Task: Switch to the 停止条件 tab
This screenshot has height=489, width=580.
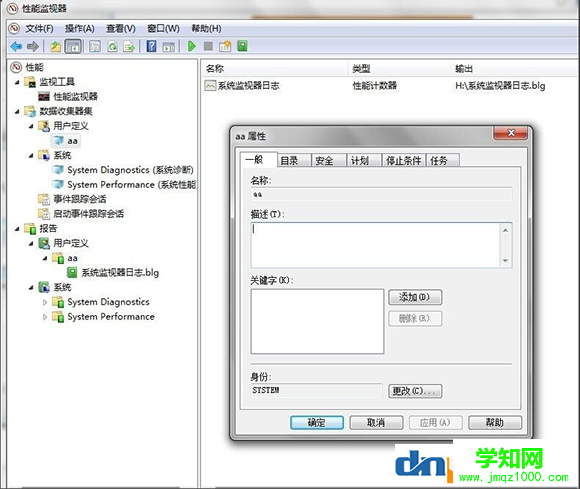Action: [x=404, y=161]
